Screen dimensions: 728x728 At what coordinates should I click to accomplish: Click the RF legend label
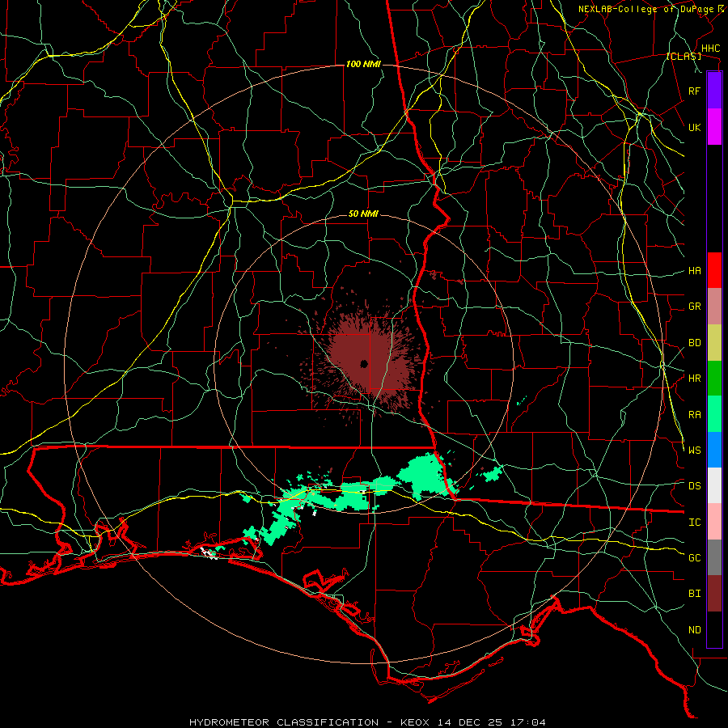694,91
